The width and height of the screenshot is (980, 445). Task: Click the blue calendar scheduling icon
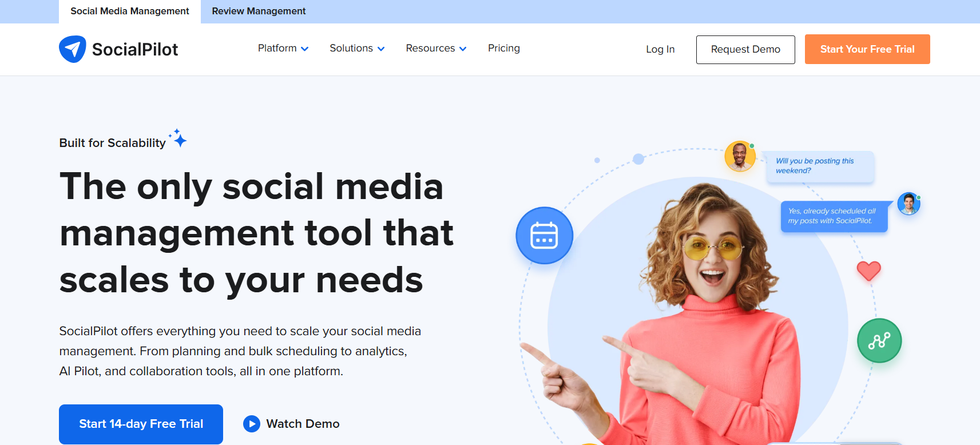pyautogui.click(x=544, y=236)
